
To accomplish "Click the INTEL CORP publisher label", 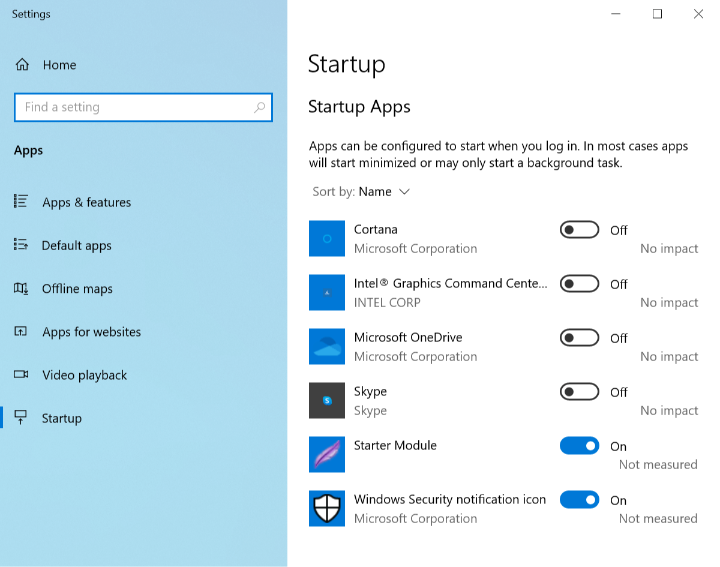I will click(387, 303).
